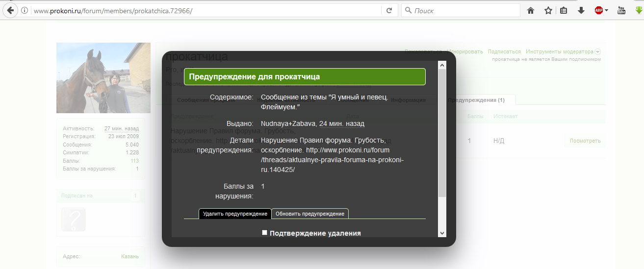The image size is (644, 269).
Task: Open site information icon in address bar
Action: click(25, 11)
